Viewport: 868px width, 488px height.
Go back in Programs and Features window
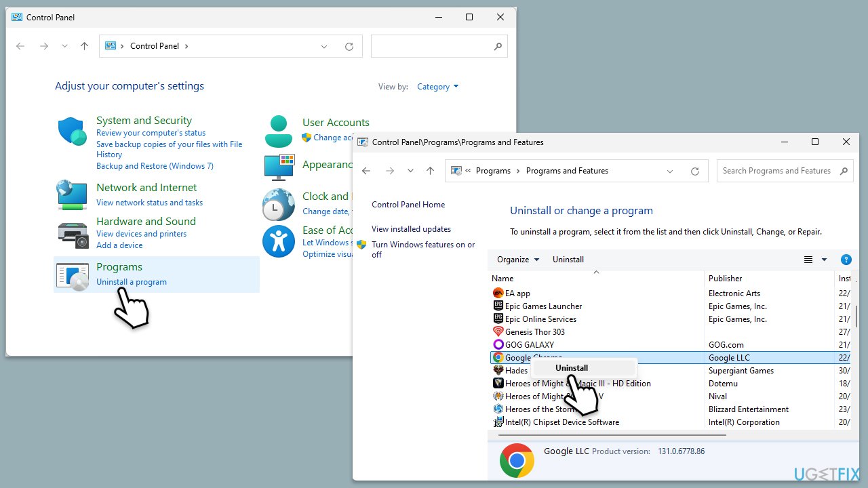pyautogui.click(x=366, y=171)
